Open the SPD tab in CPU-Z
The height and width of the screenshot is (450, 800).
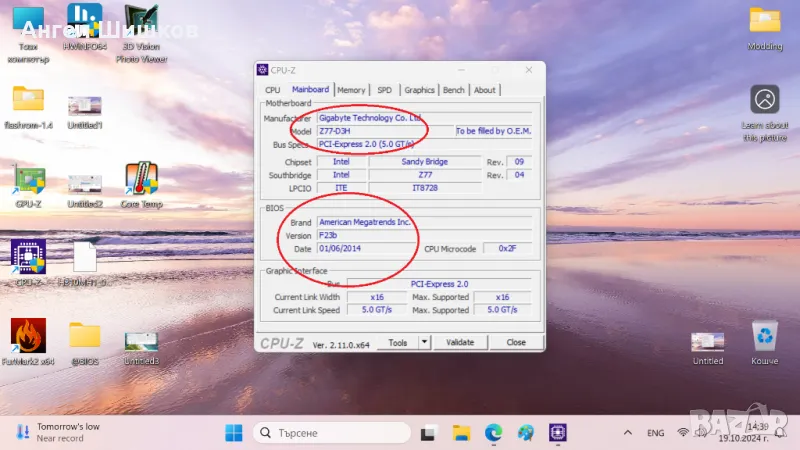coord(384,90)
